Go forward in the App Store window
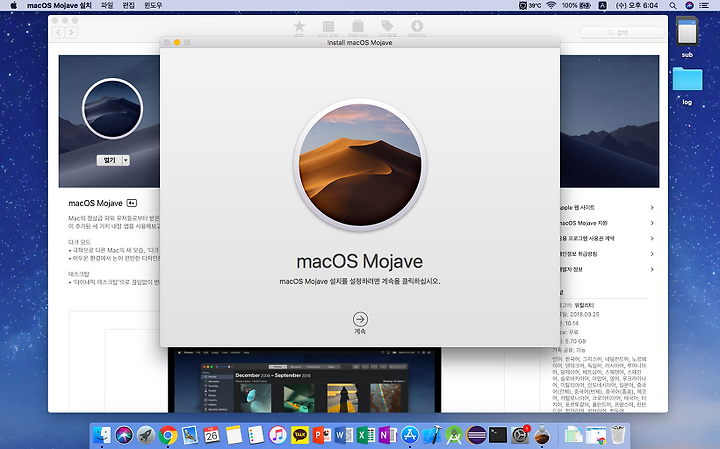720x449 pixels. coord(71,32)
